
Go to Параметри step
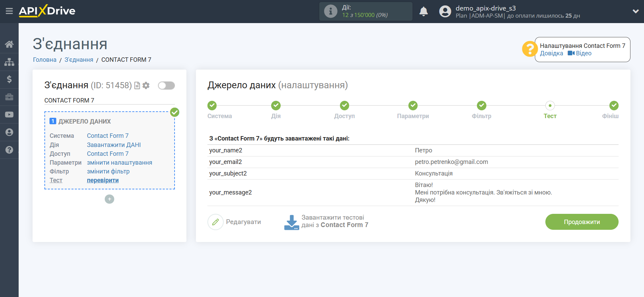413,106
